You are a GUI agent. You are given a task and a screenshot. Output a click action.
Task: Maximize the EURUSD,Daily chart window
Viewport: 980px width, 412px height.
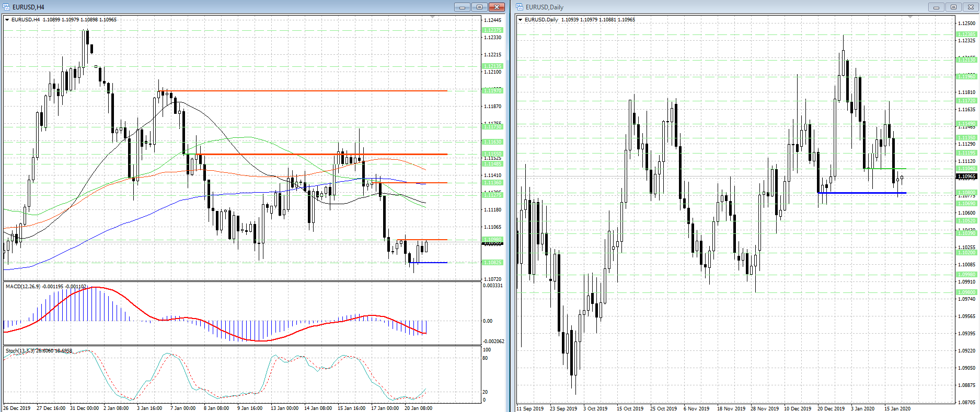tap(953, 7)
